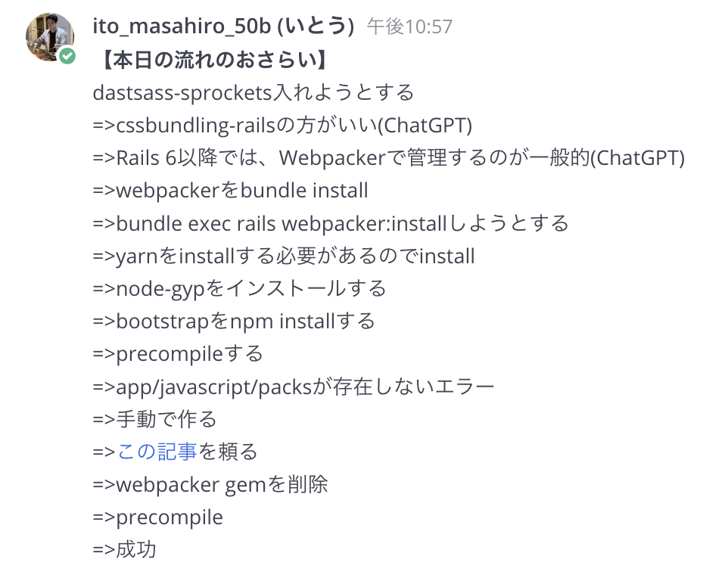Click the bundle exec rails webpacker:install line

tap(331, 224)
